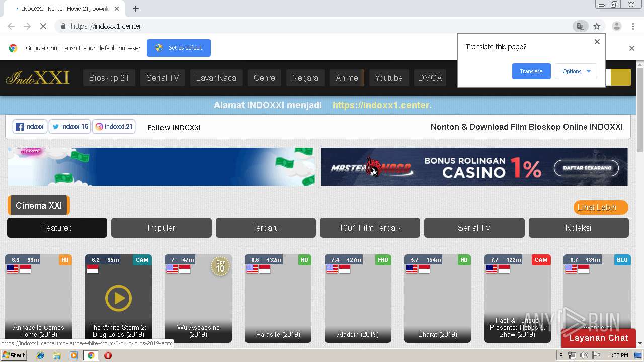The height and width of the screenshot is (362, 644).
Task: Open the DMCA page
Action: click(x=430, y=78)
